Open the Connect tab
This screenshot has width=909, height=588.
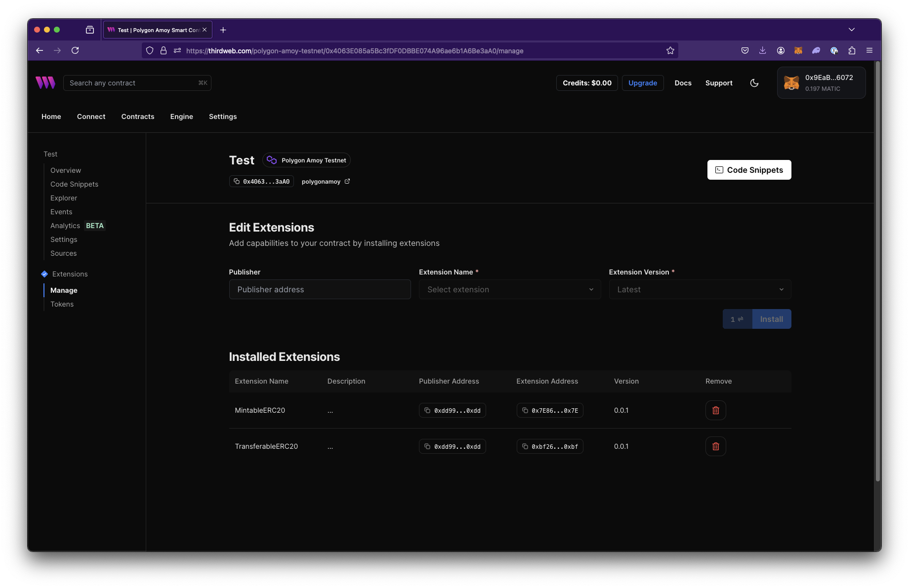click(91, 117)
